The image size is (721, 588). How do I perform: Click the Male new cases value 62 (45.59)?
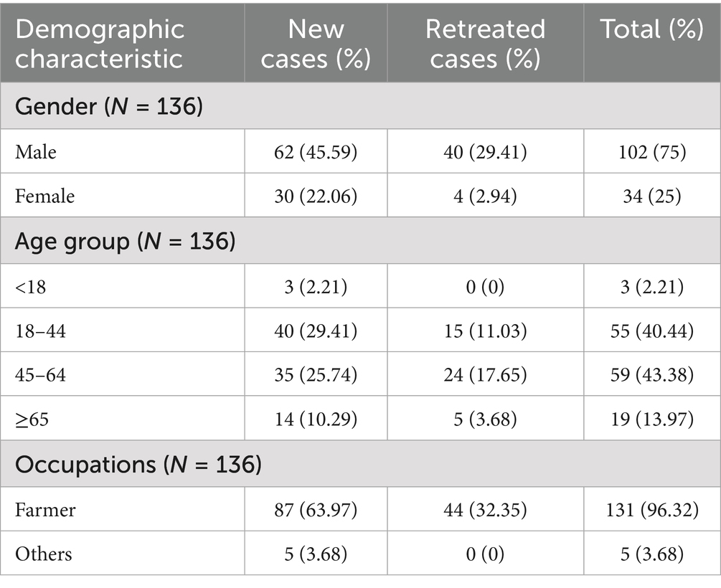coord(316,151)
